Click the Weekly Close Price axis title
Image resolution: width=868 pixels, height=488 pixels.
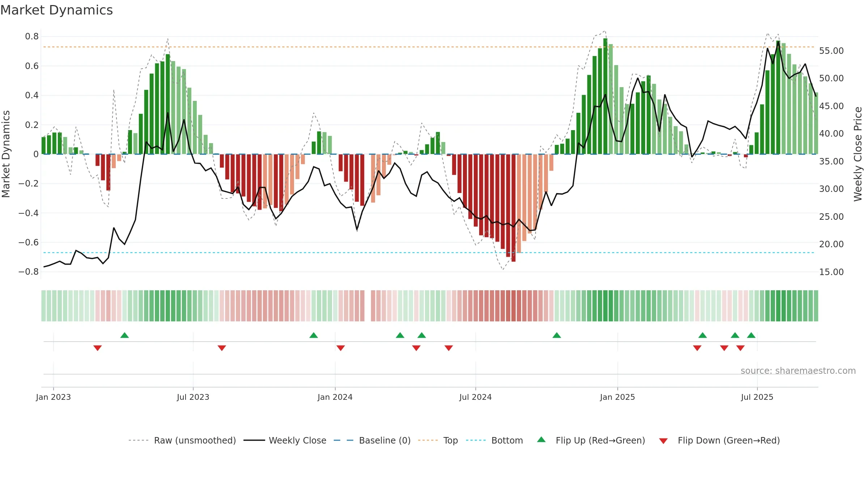(858, 154)
